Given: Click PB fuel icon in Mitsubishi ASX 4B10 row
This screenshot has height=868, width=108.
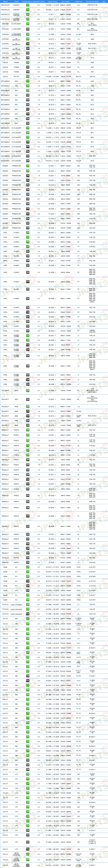Looking at the screenshot, I should pos(28,91).
